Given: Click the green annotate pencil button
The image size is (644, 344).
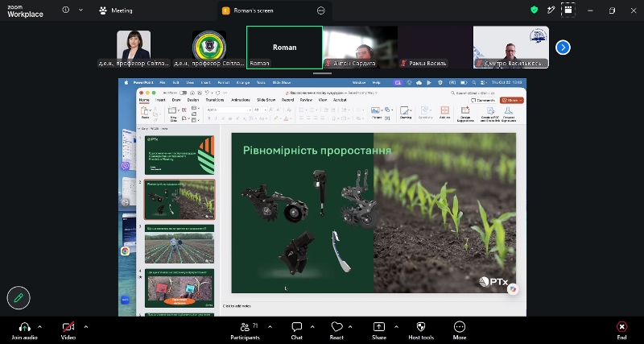Looking at the screenshot, I should coord(19,297).
